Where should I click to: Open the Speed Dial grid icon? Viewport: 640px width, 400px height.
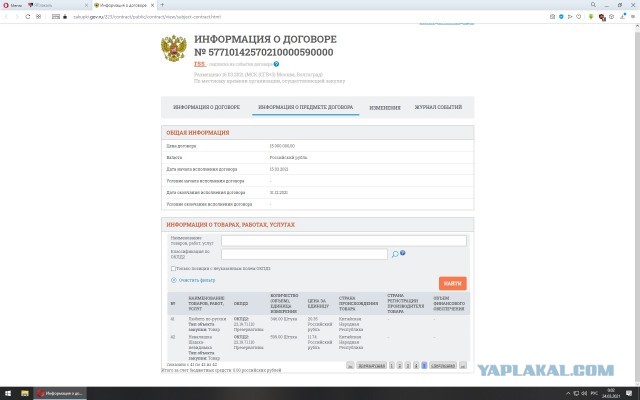click(38, 17)
